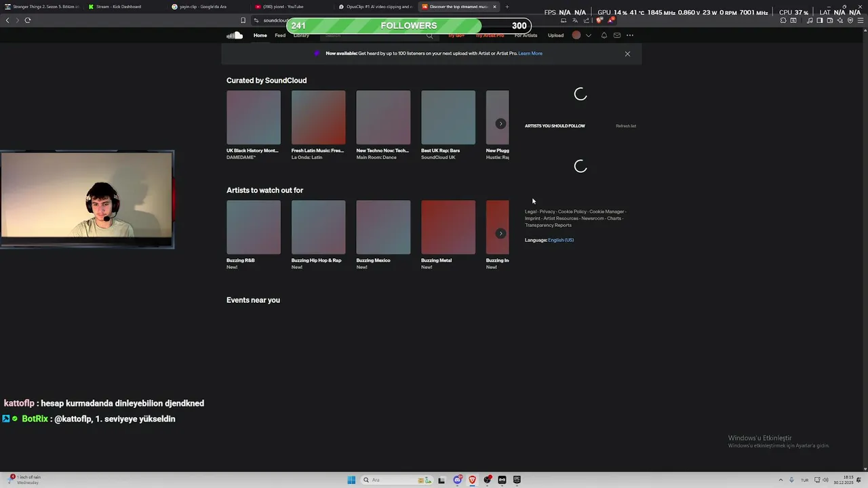This screenshot has height=488, width=868.
Task: Advance the Artists to watch out for carousel
Action: [500, 233]
